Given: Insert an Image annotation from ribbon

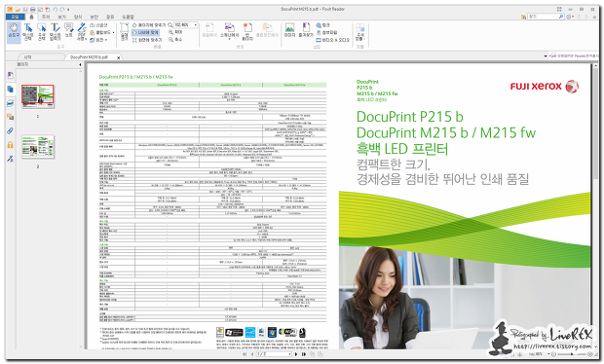Looking at the screenshot, I should click(289, 30).
